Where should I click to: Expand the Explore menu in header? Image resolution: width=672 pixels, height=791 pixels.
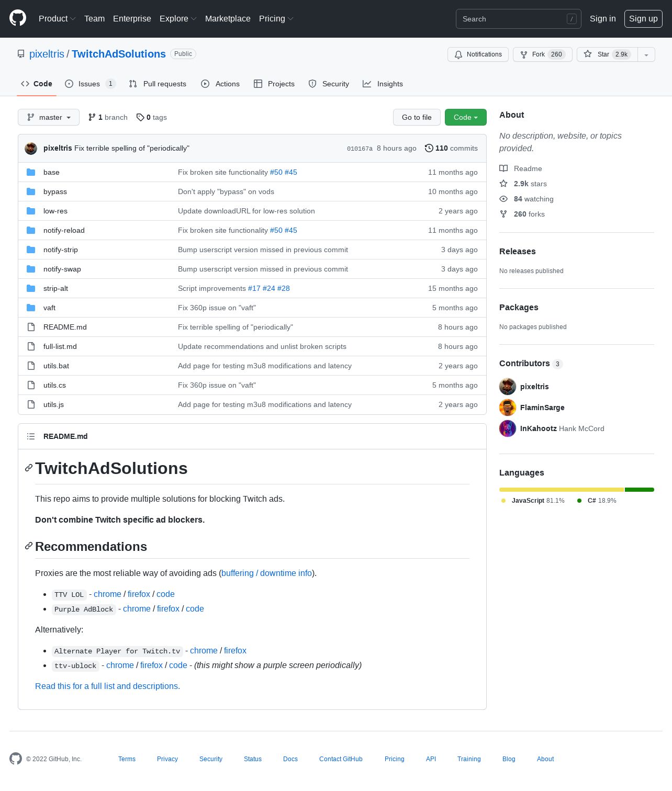point(178,18)
